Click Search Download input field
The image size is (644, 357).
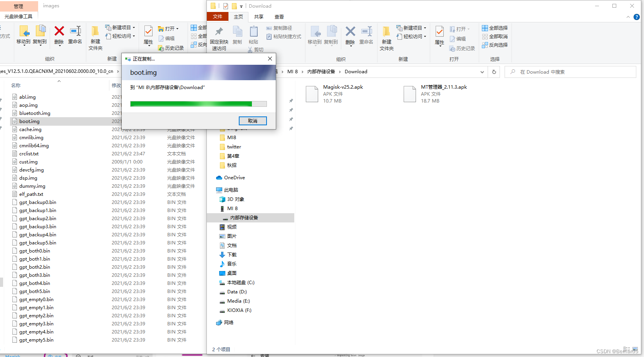(x=570, y=72)
